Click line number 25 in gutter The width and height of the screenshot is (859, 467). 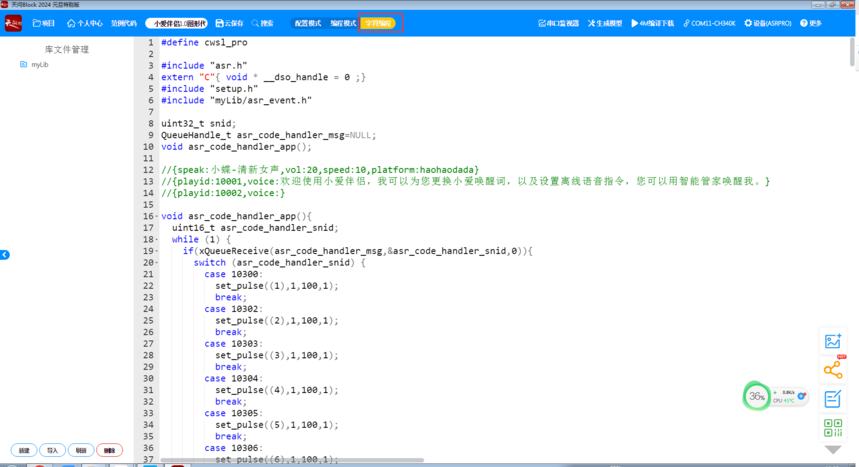click(x=148, y=321)
